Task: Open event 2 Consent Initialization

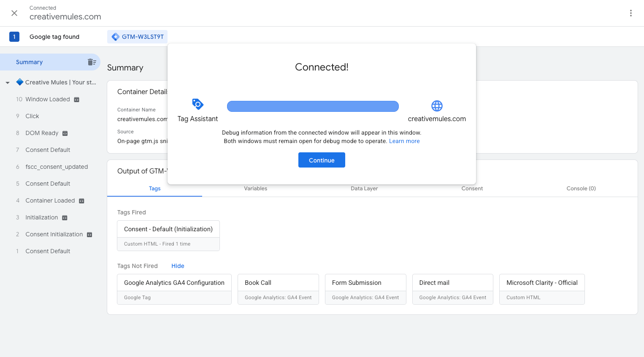Action: [54, 234]
